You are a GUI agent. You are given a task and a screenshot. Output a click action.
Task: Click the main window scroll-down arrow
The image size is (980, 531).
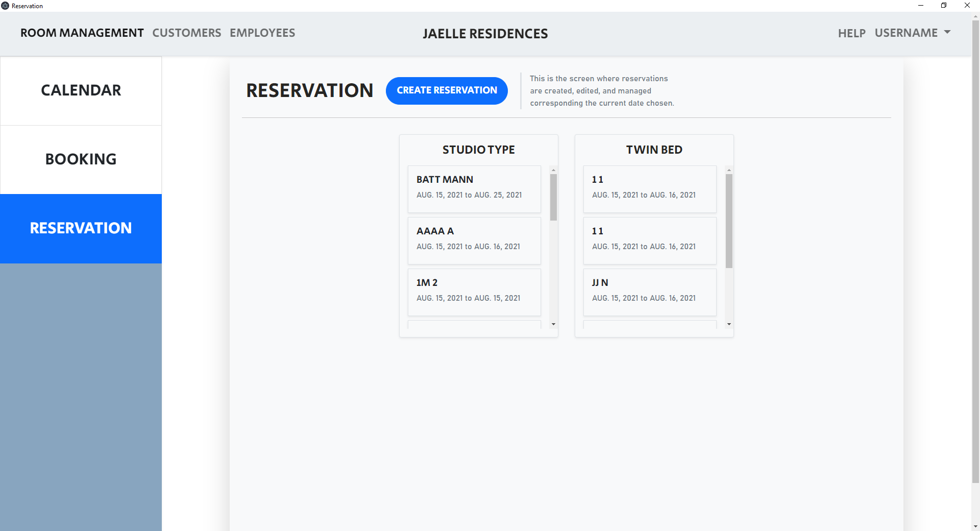click(975, 526)
